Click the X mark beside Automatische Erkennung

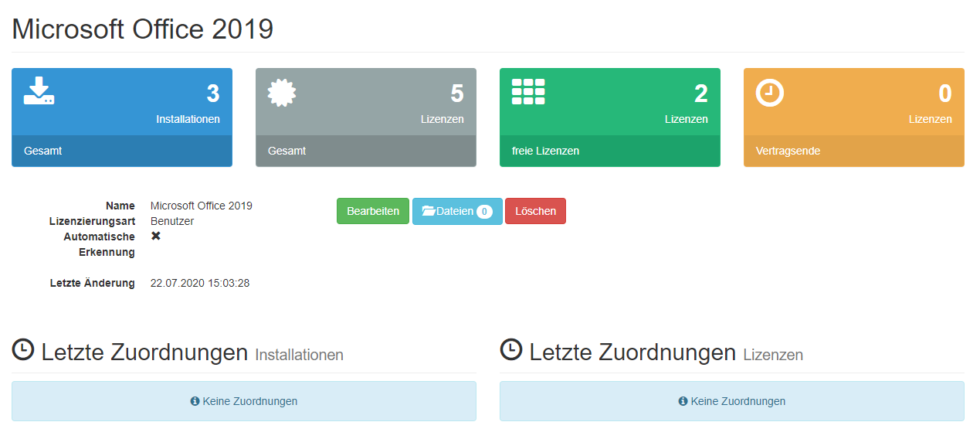(156, 236)
